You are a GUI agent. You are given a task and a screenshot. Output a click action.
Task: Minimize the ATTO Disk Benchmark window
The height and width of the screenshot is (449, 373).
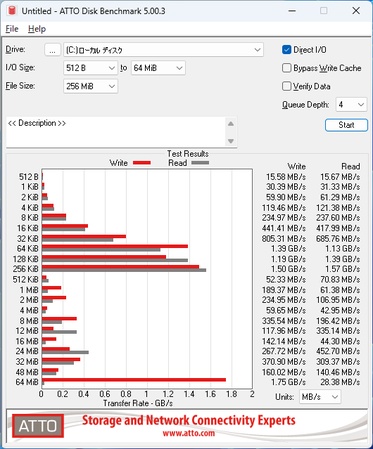292,11
